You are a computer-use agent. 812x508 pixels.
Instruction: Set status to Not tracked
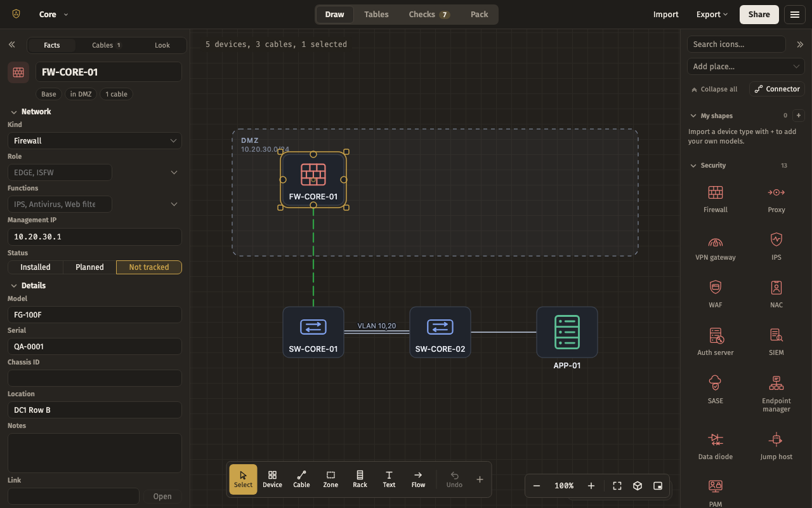(149, 267)
